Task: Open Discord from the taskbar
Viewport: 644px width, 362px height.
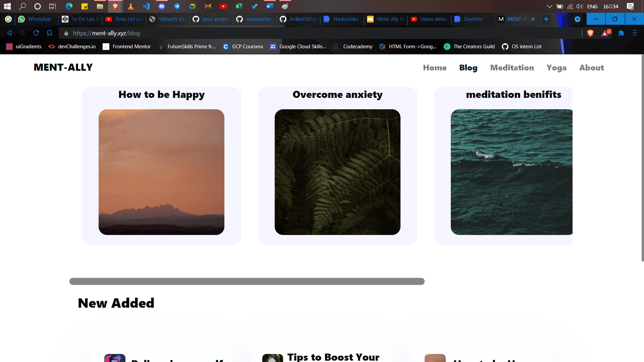Action: 161,6
